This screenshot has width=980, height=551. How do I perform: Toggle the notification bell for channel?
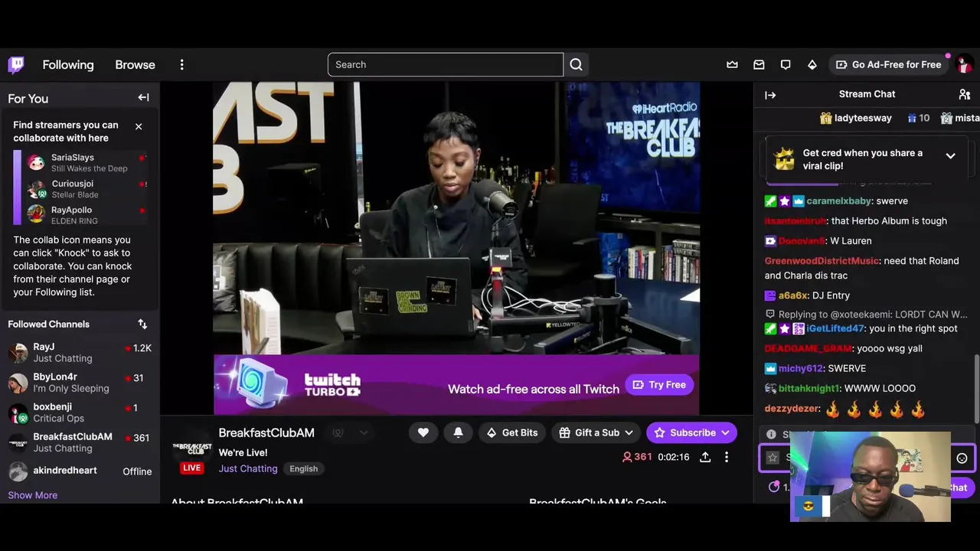tap(458, 433)
